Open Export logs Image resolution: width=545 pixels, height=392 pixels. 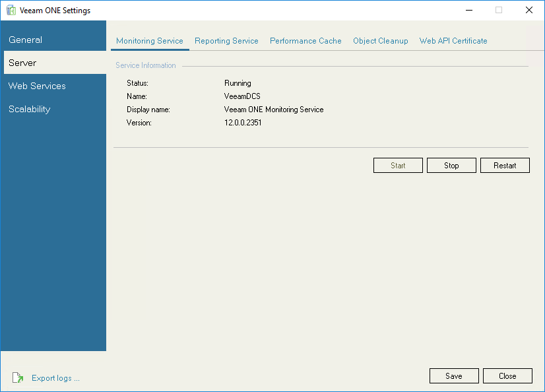tap(55, 377)
